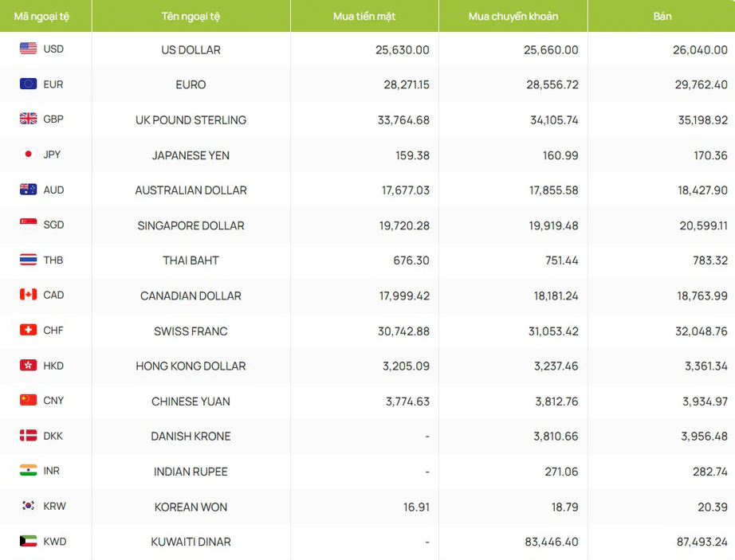This screenshot has height=560, width=735.
Task: Select the UK flag next to GBP
Action: pyautogui.click(x=28, y=119)
